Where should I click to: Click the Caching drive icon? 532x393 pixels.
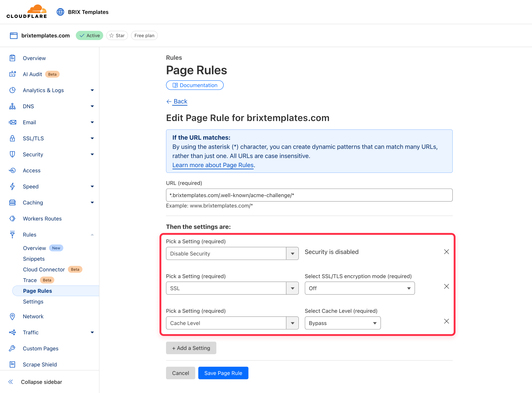point(12,202)
